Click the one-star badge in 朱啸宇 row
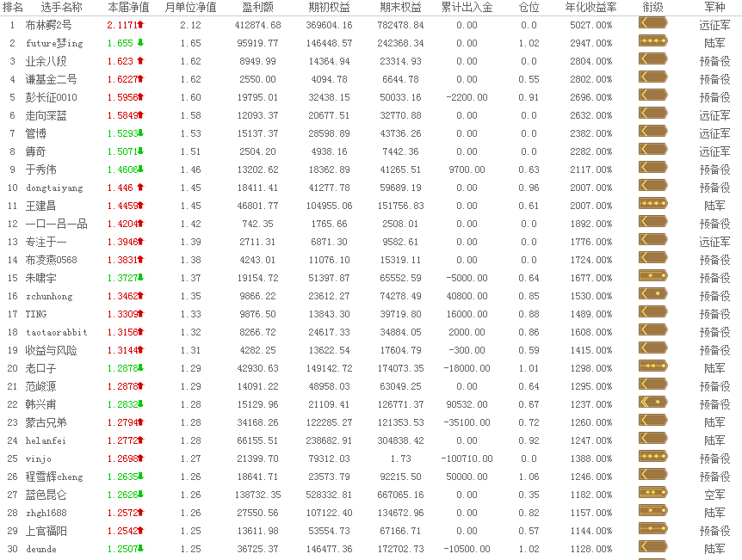The image size is (742, 560). [652, 275]
